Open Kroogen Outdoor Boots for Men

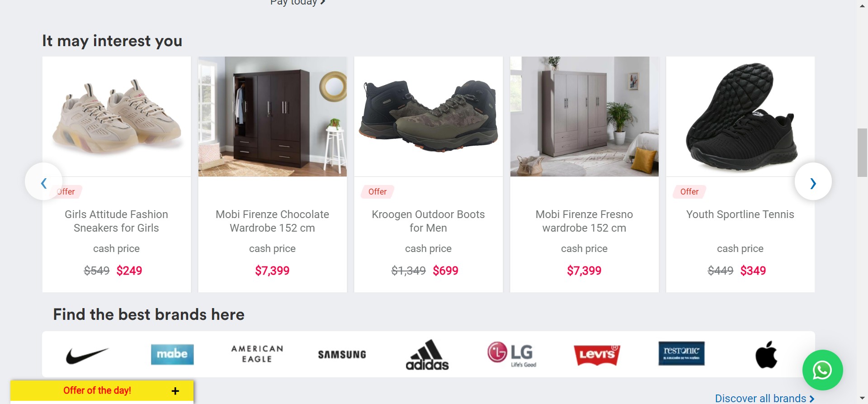tap(428, 221)
